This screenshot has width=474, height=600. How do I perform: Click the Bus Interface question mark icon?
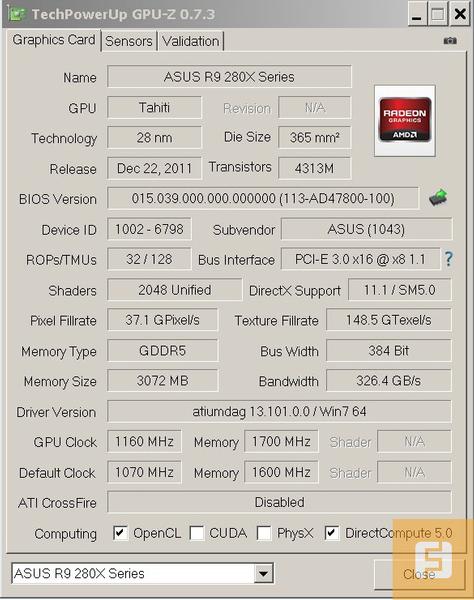[x=448, y=259]
